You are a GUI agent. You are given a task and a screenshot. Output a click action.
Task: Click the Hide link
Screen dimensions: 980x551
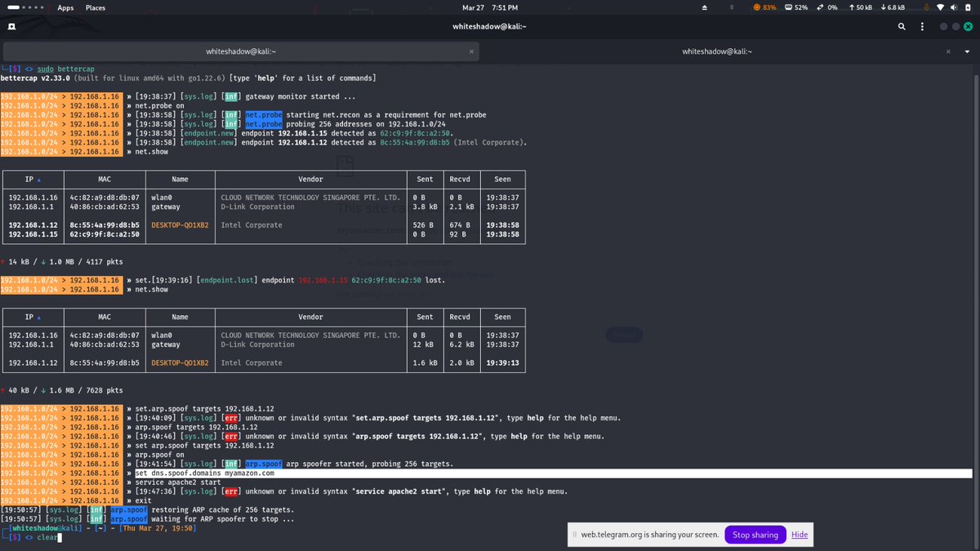point(800,535)
